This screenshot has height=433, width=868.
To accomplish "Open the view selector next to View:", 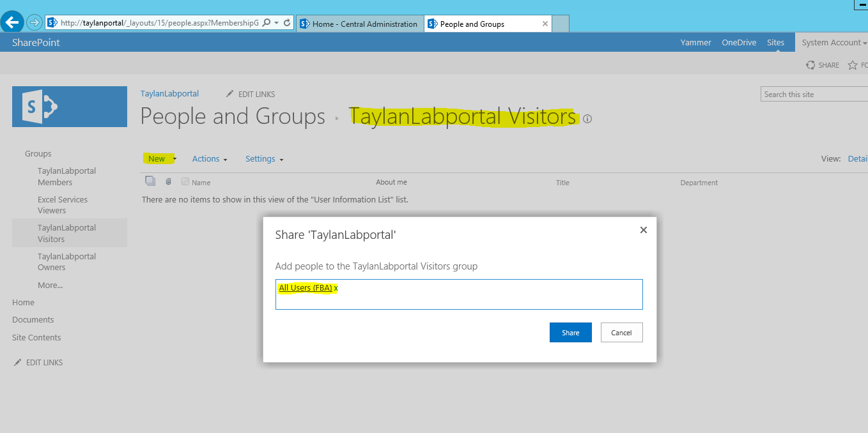I will click(x=858, y=159).
